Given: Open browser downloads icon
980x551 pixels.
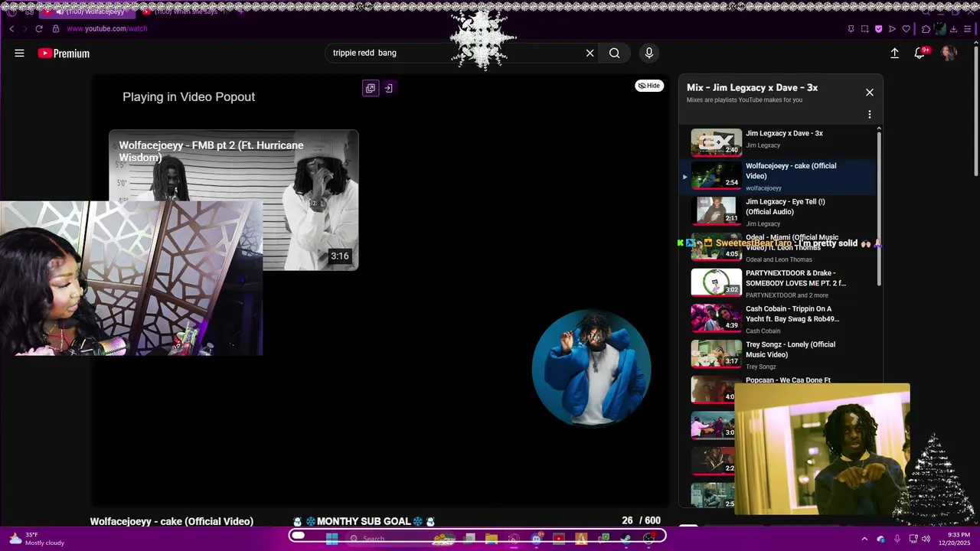Looking at the screenshot, I should 954,29.
